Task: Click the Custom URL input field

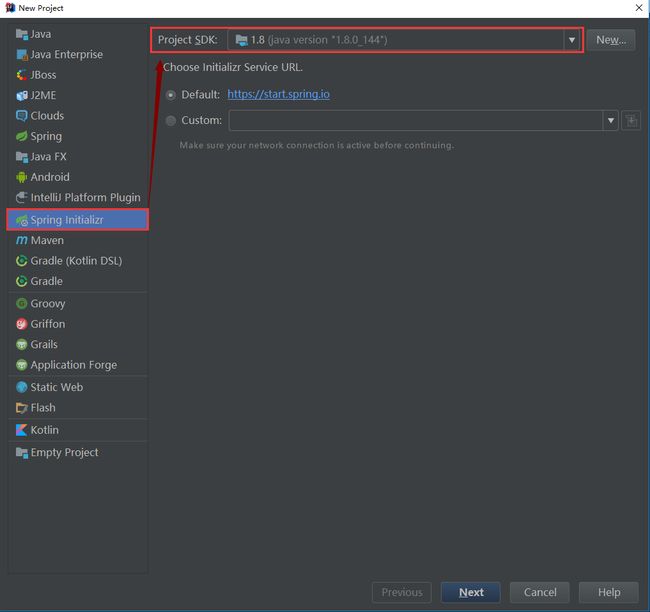Action: coord(416,121)
